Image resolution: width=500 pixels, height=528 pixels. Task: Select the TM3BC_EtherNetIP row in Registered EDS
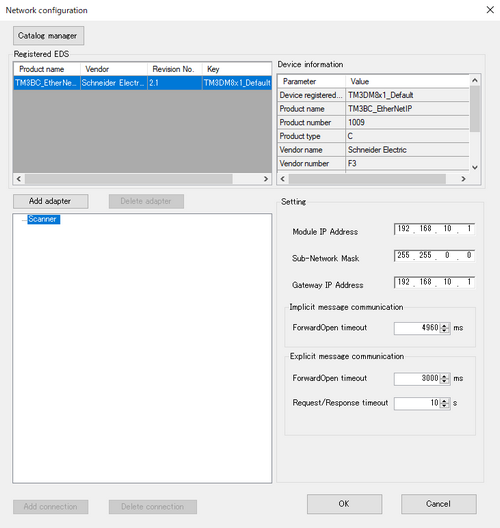pos(142,83)
